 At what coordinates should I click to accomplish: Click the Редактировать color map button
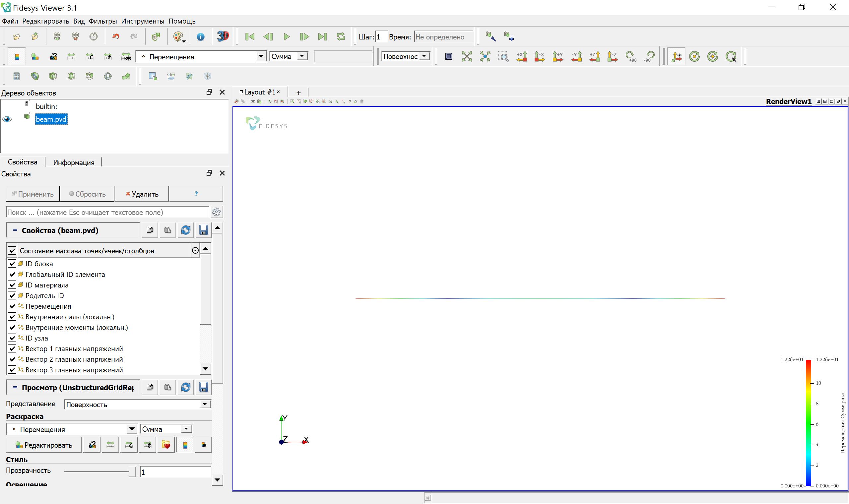(x=44, y=445)
